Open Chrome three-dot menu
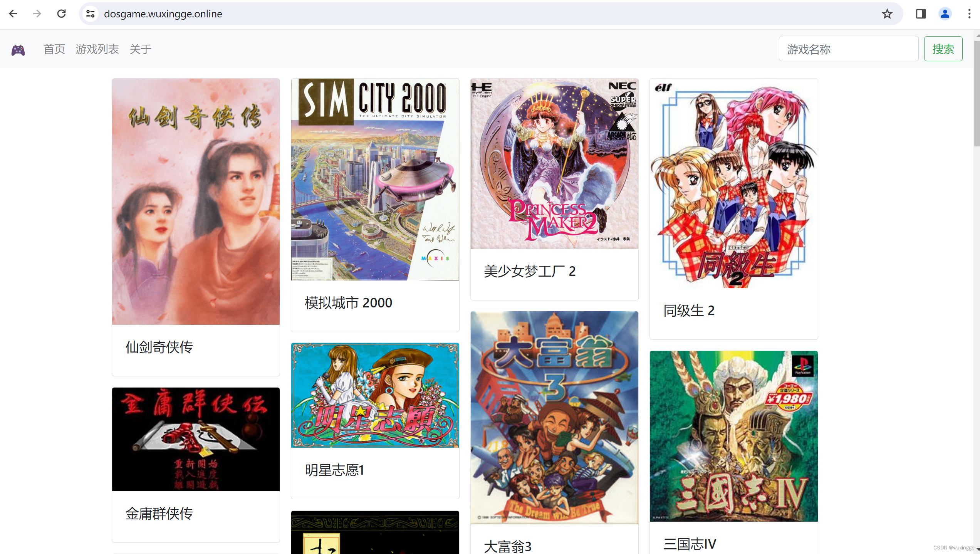The image size is (980, 554). coord(969,14)
